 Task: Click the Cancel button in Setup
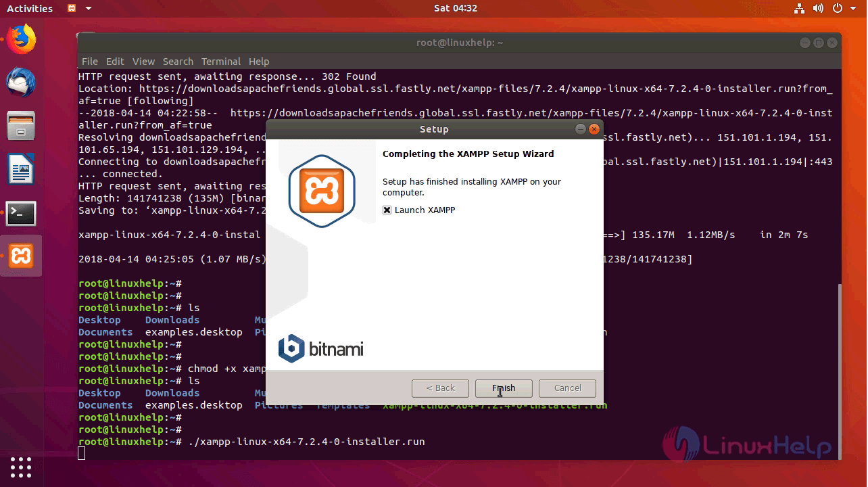point(567,388)
